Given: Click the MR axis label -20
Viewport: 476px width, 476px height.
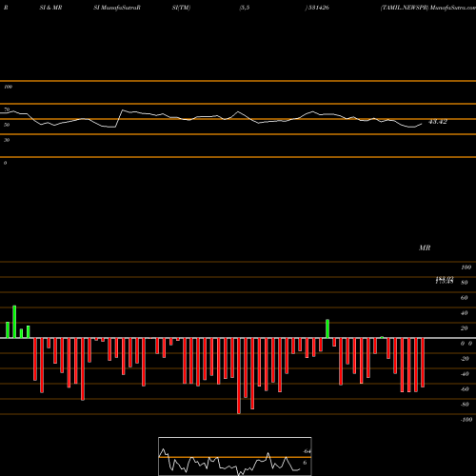Looking at the screenshot, I should (465, 359).
